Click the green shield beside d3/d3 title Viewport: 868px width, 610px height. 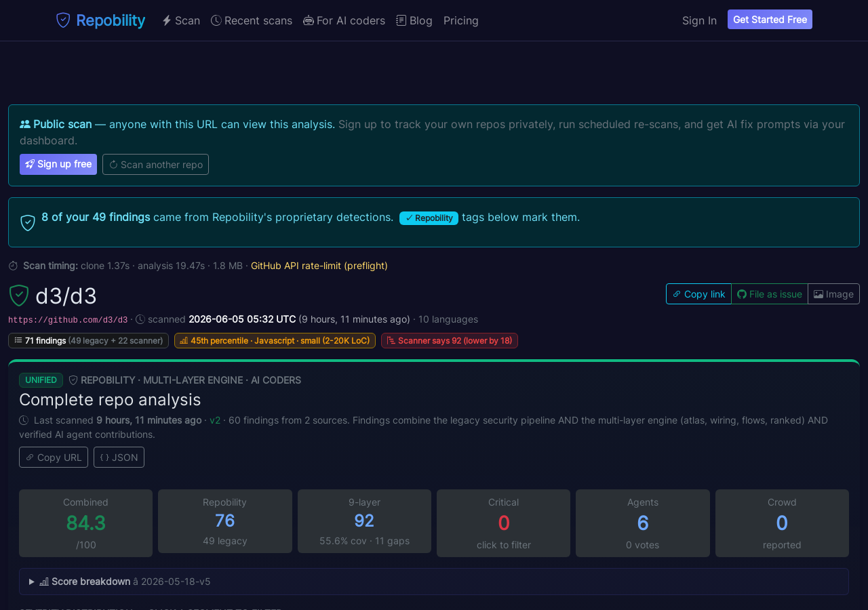(x=19, y=296)
